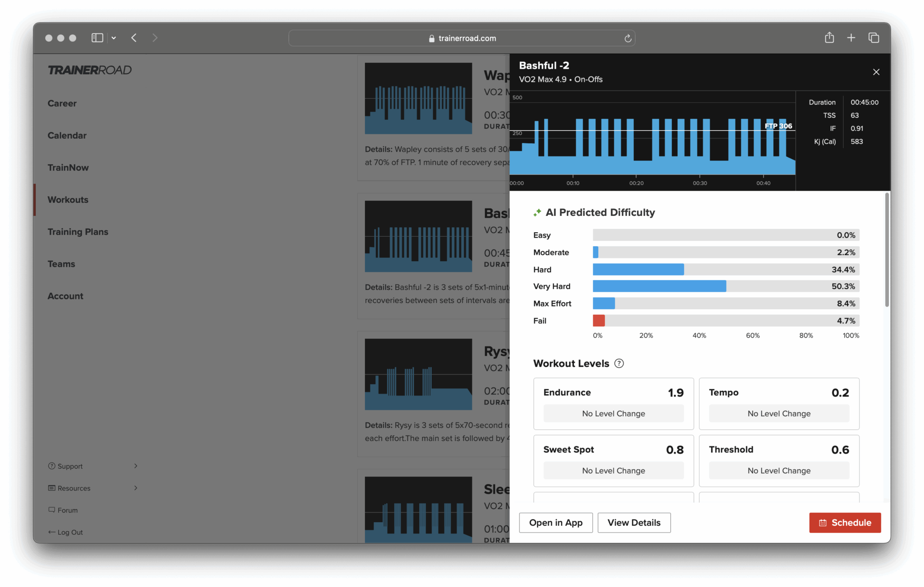Expand sidebar options dropdown arrow
Image resolution: width=924 pixels, height=587 pixels.
(x=114, y=38)
